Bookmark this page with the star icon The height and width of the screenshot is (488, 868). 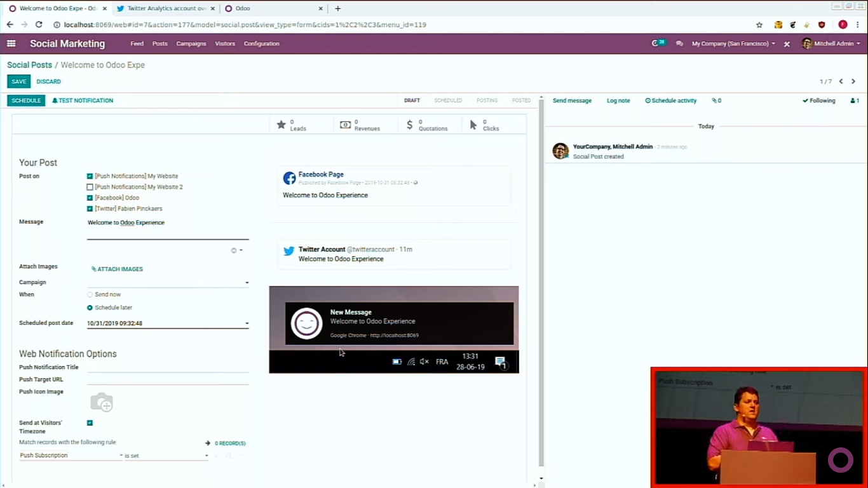(x=759, y=25)
